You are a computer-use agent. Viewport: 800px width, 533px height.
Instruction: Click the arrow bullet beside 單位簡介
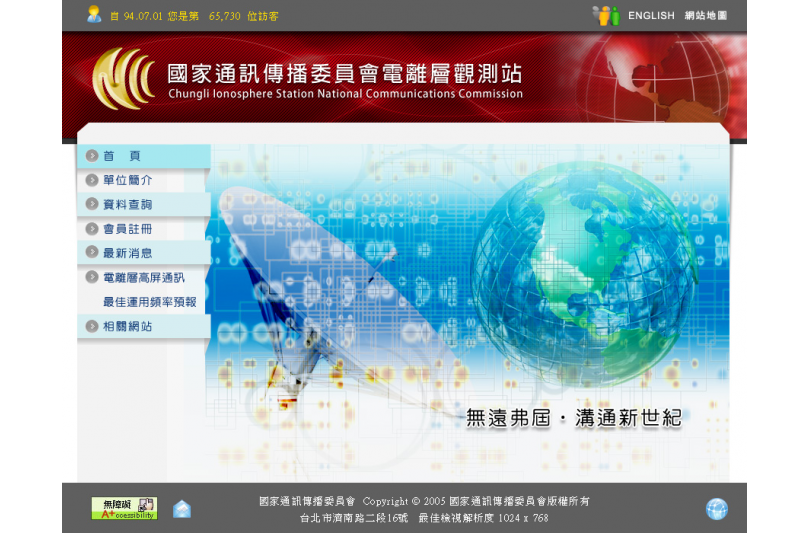coord(92,180)
